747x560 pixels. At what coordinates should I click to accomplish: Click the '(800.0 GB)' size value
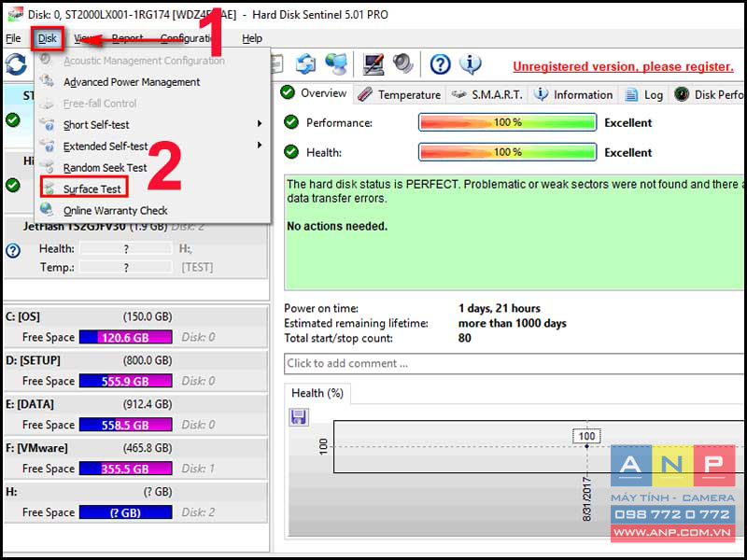point(148,360)
